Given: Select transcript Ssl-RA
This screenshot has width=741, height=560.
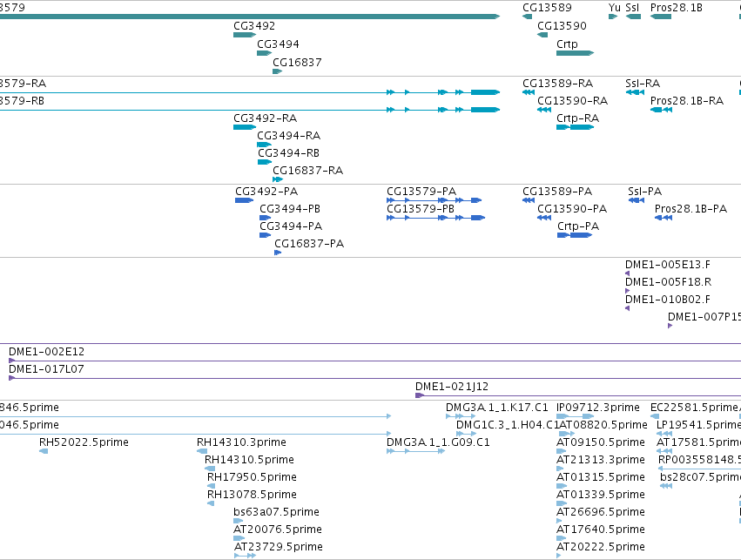Looking at the screenshot, I should pyautogui.click(x=635, y=92).
